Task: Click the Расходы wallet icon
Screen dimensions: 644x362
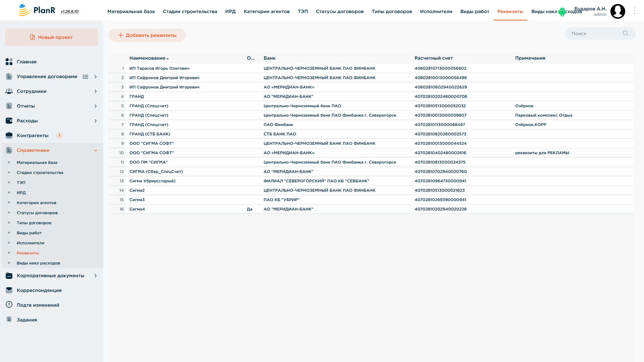Action: click(x=9, y=121)
